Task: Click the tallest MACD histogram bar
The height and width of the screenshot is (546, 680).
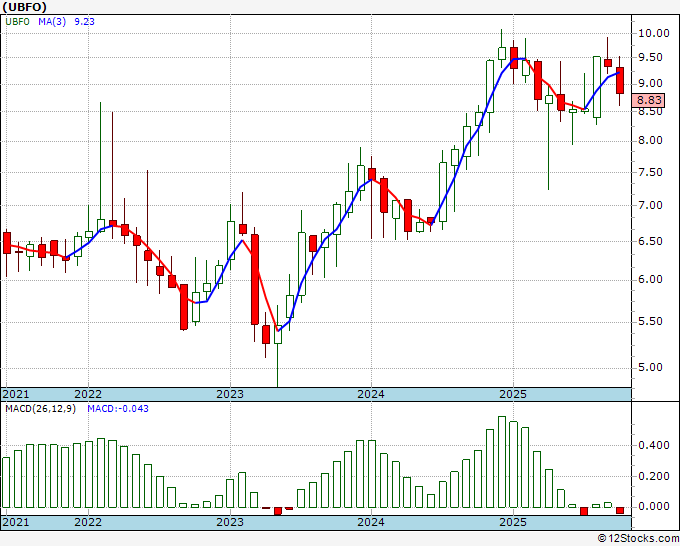Action: [502, 462]
